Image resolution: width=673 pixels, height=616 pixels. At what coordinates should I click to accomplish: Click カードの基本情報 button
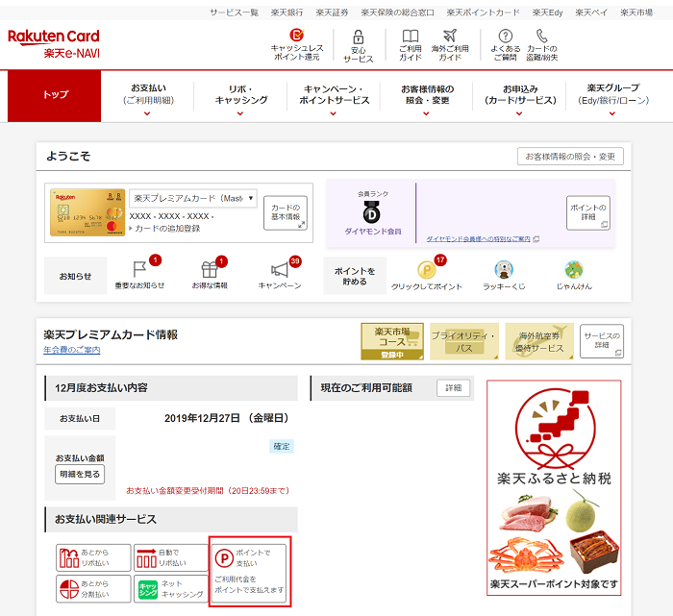286,212
